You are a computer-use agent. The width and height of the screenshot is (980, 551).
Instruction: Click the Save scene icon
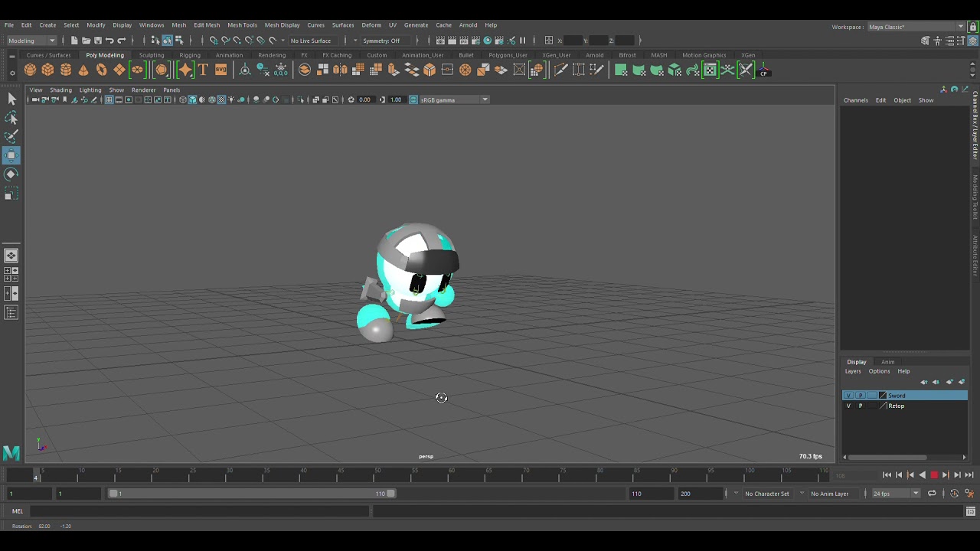tap(98, 41)
